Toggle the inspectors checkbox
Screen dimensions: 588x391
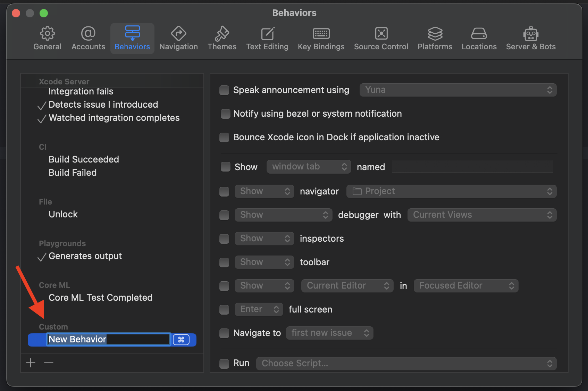[224, 239]
